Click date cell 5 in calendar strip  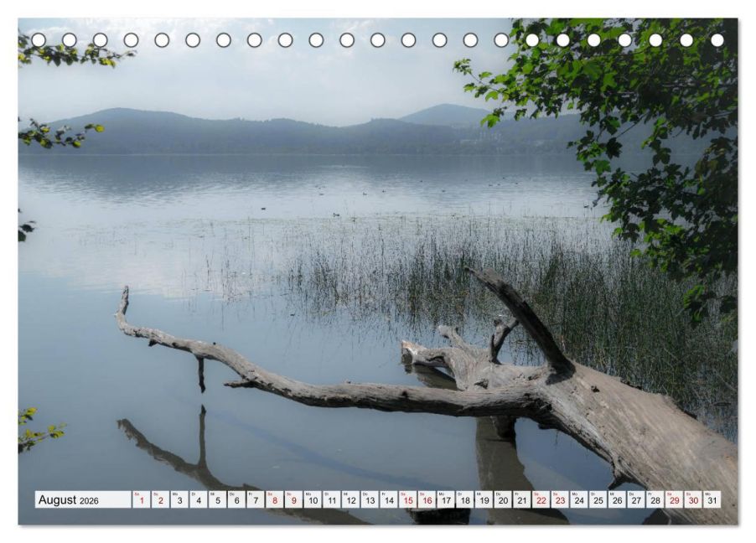217,500
